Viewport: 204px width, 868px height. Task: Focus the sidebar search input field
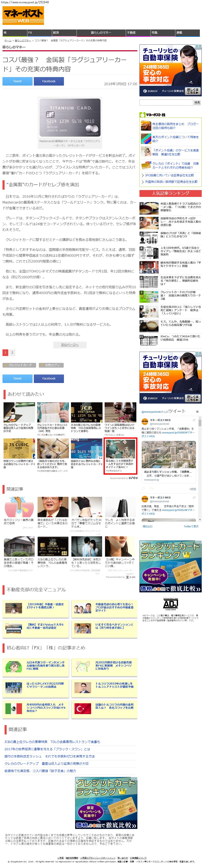pos(166,102)
